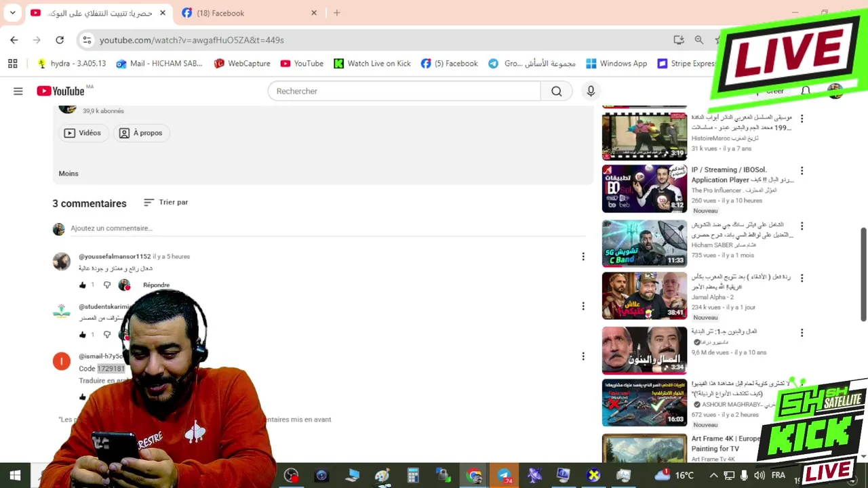Open site information icon left of the URL

point(87,40)
